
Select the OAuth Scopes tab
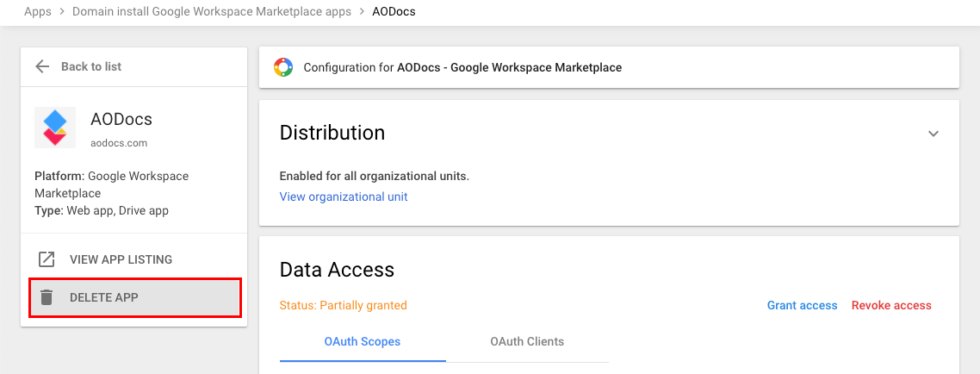tap(363, 341)
